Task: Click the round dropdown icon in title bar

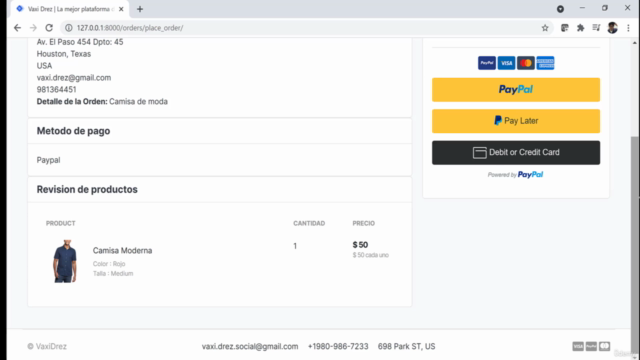Action: pyautogui.click(x=560, y=9)
